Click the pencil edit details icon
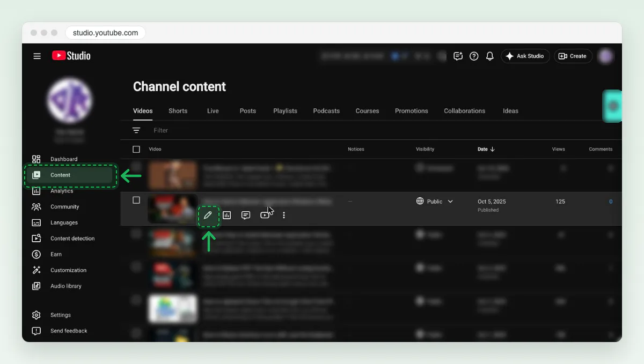This screenshot has height=364, width=644. [x=208, y=216]
